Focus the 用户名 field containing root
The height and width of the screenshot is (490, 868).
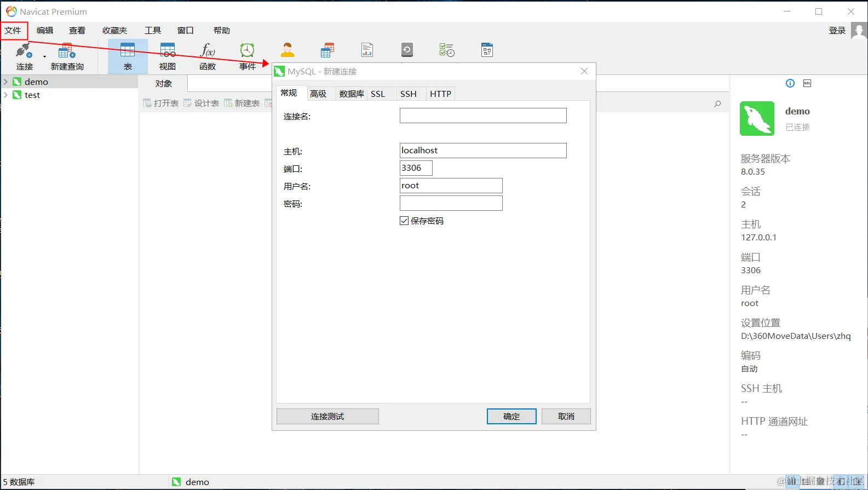tap(451, 186)
